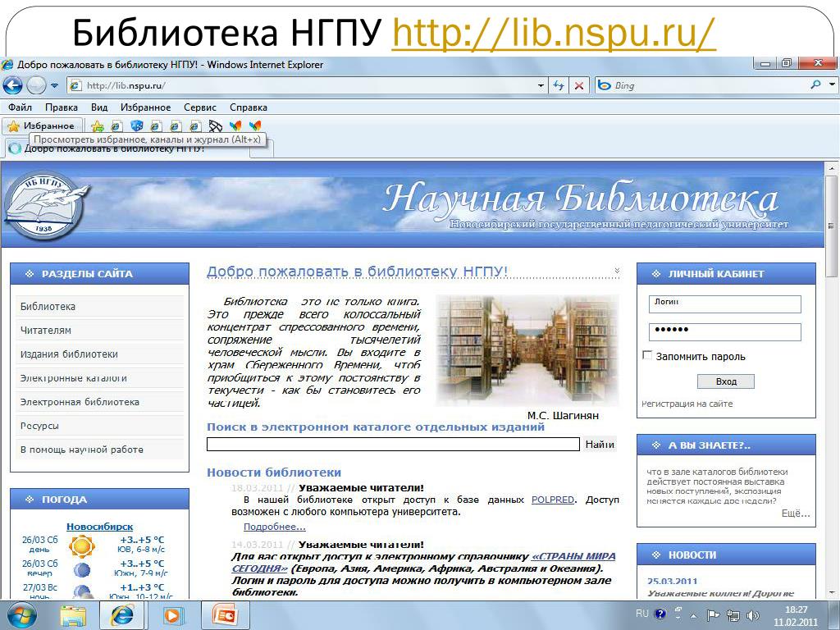Click the last MSN butterfly favorites icon
This screenshot has height=630, width=840.
255,126
